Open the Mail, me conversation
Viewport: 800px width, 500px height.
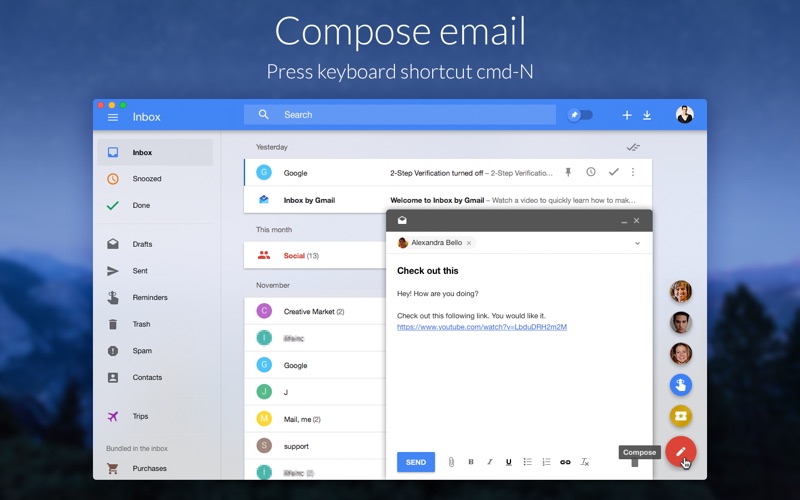[315, 419]
